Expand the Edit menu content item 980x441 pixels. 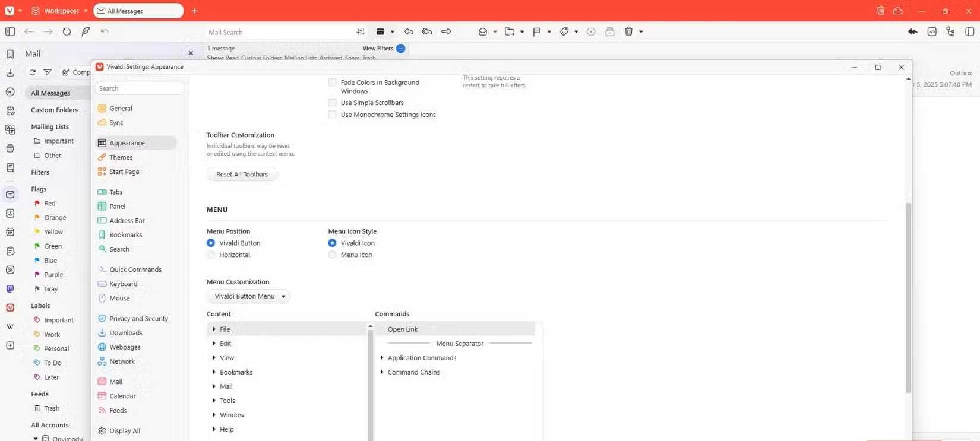[214, 343]
